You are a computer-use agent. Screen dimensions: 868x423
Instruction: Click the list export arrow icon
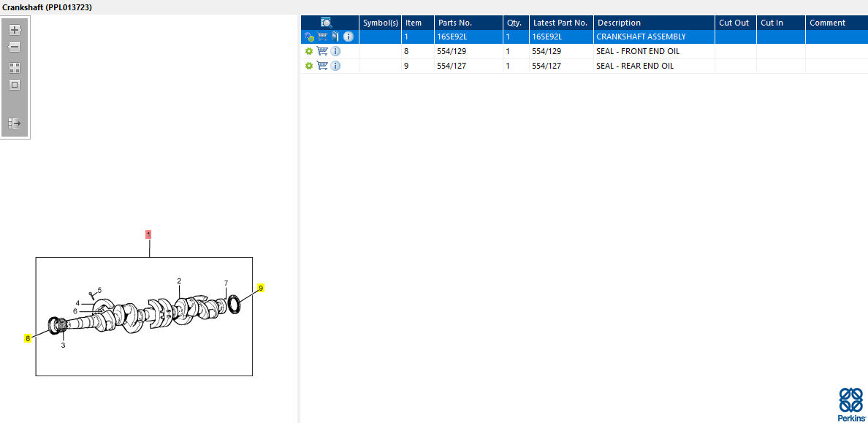15,123
